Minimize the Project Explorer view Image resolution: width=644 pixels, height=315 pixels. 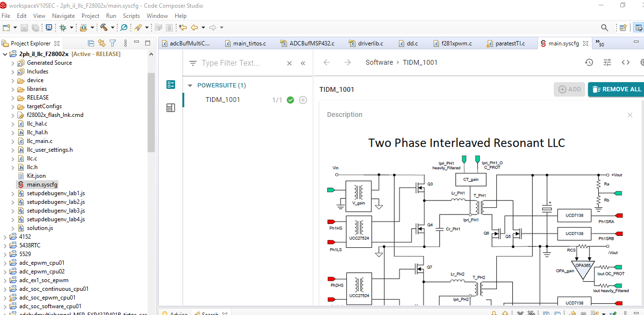[137, 43]
